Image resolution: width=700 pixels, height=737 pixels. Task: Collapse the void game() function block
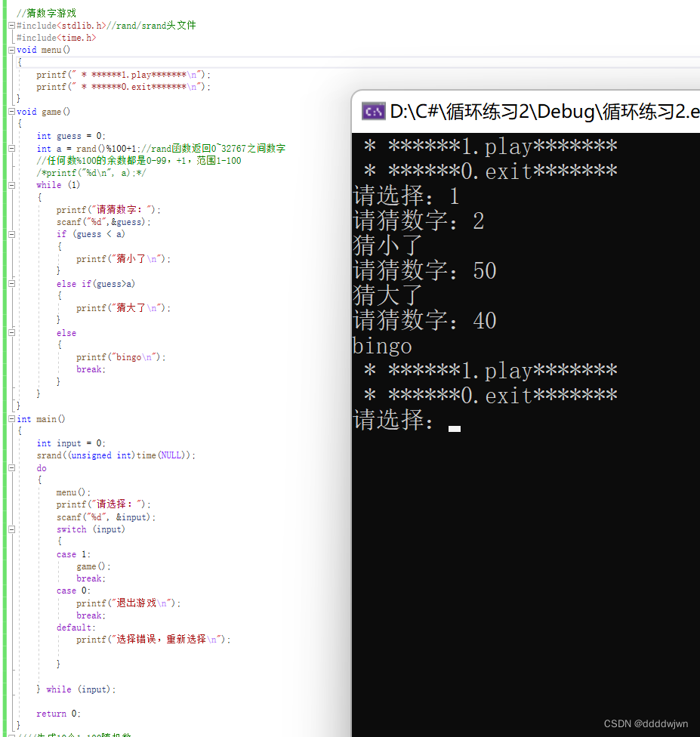11,111
